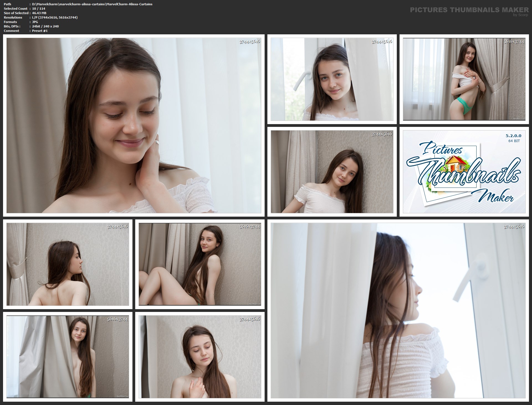Click the Size of Selected 46.43 MB value
Image resolution: width=532 pixels, height=405 pixels.
coord(39,13)
